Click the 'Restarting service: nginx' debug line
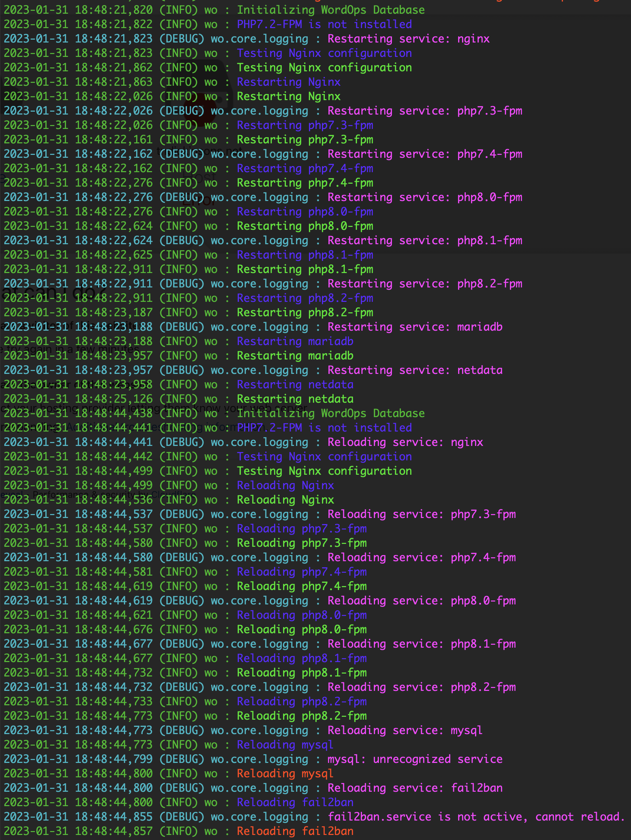The width and height of the screenshot is (631, 840). (408, 39)
